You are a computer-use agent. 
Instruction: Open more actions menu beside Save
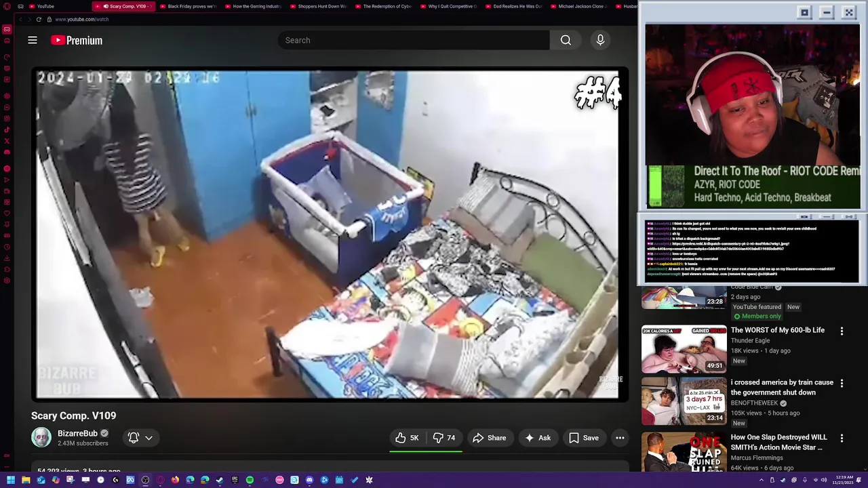point(620,438)
